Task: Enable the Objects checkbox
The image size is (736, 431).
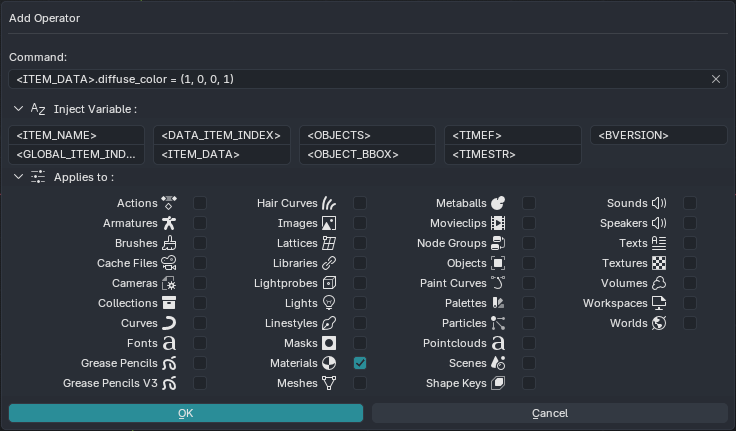Action: pos(529,263)
